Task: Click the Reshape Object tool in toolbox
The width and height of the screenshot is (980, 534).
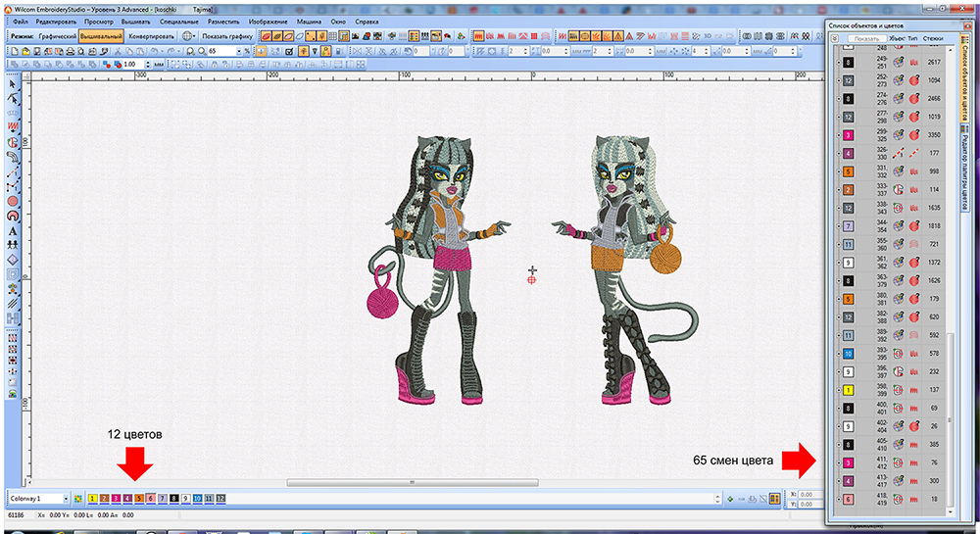Action: pyautogui.click(x=13, y=99)
